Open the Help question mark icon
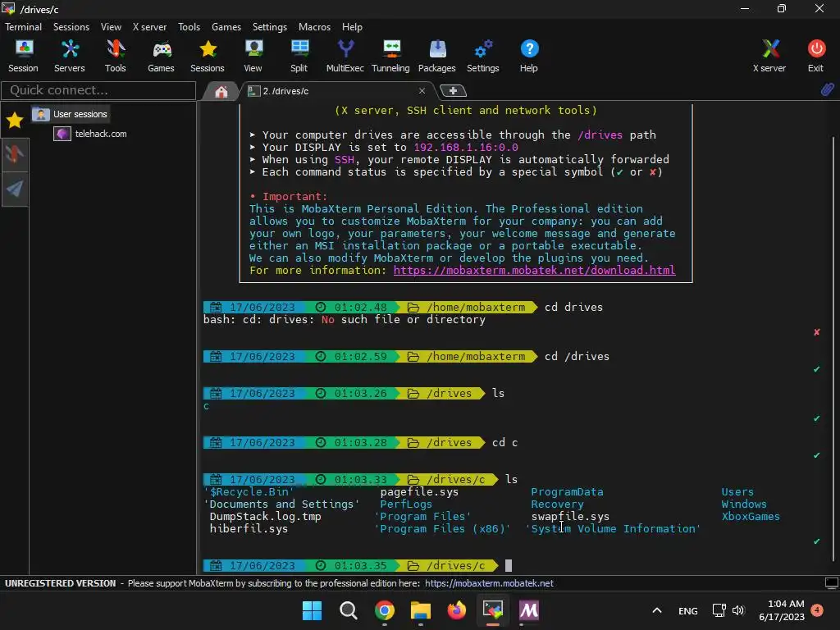 (529, 56)
